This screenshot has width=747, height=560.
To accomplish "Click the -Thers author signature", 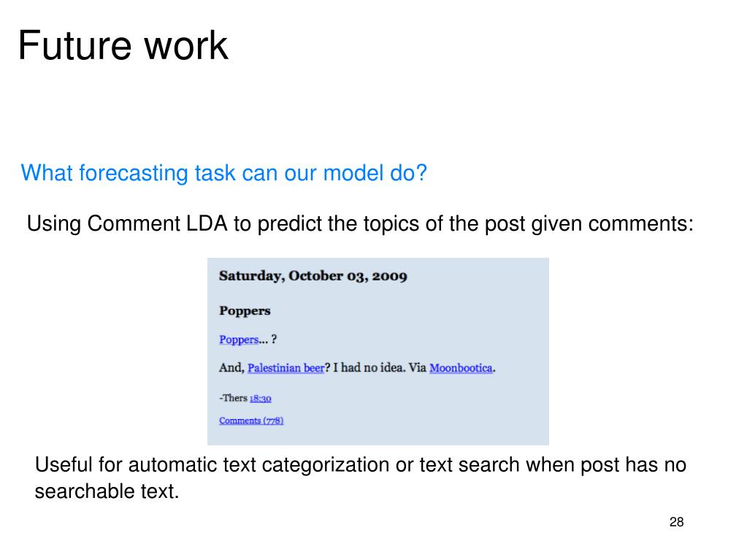I will (x=233, y=398).
